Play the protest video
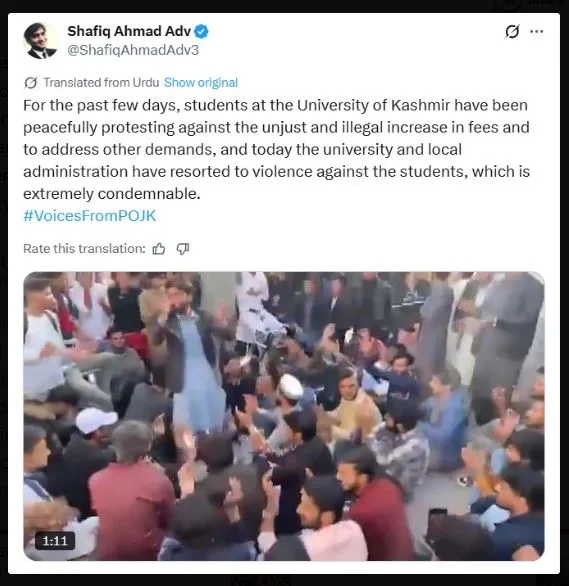The image size is (569, 586). point(284,416)
